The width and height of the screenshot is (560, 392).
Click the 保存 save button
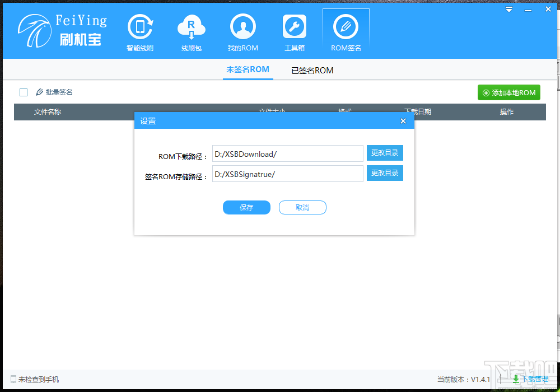(x=246, y=207)
